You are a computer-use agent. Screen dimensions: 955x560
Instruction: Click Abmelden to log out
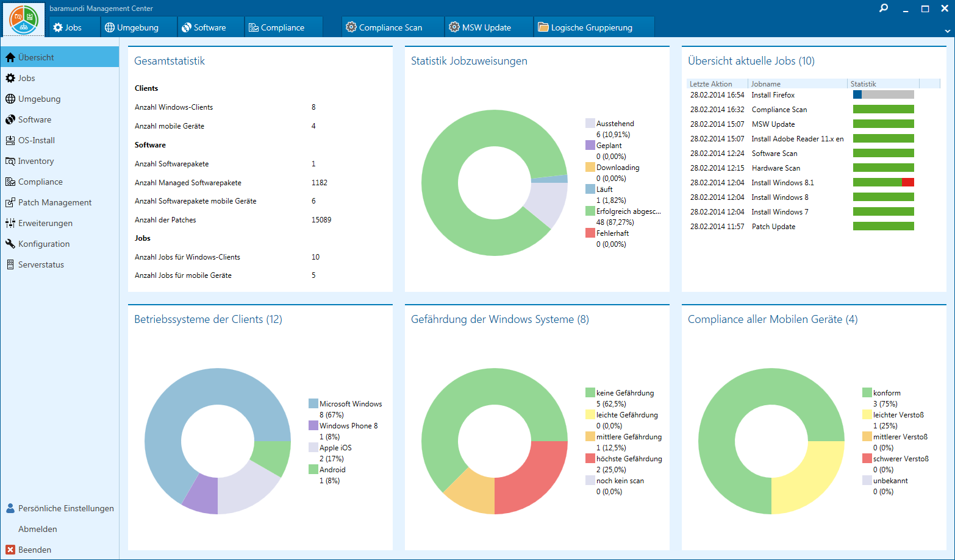(x=38, y=529)
